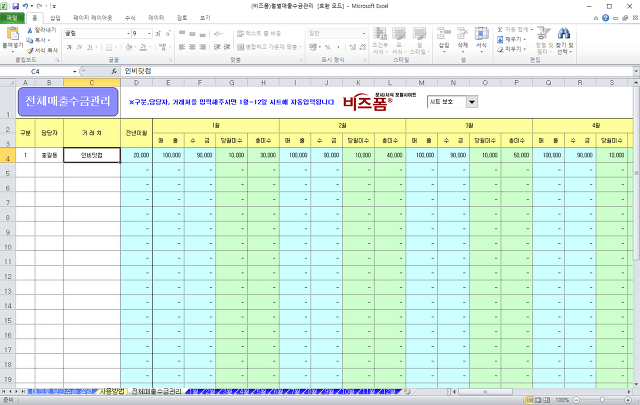Increase font size with the grow font icon
The image size is (640, 405).
[x=158, y=33]
